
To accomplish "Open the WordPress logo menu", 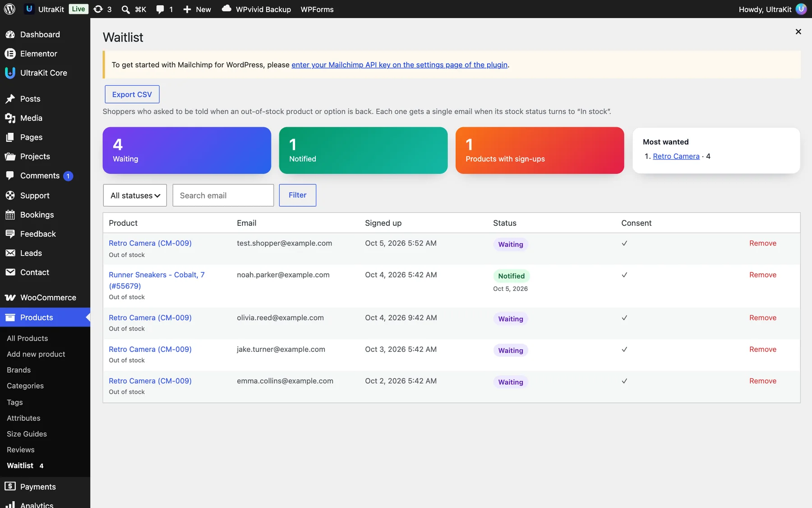I will pos(9,9).
